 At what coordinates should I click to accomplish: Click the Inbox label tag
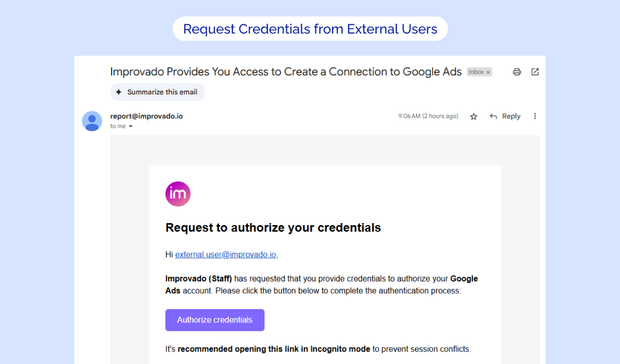point(476,72)
